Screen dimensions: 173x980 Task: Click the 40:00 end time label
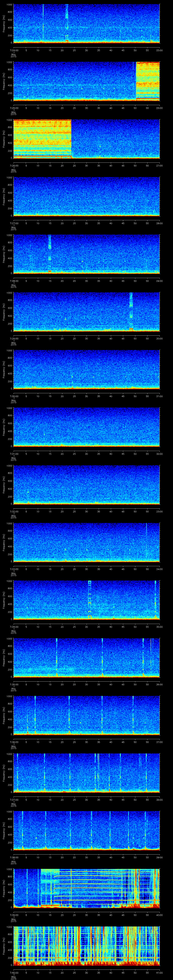point(159,915)
